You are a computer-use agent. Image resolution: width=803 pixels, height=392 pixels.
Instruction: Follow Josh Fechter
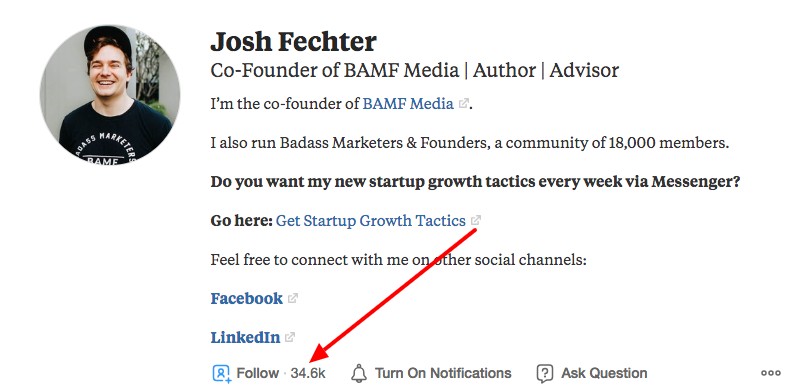258,373
